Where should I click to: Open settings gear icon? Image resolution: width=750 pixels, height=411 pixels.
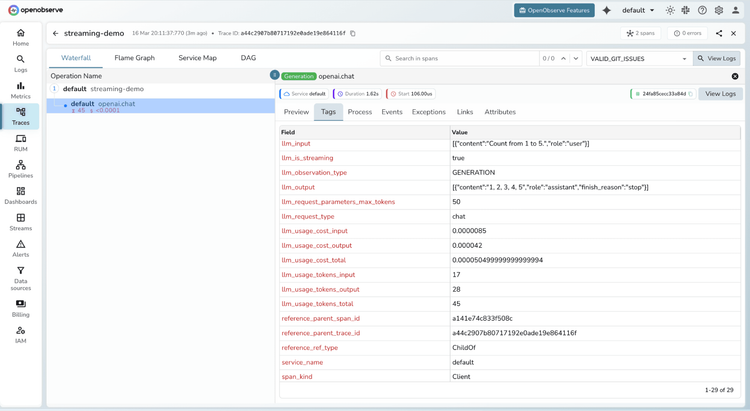coord(718,11)
